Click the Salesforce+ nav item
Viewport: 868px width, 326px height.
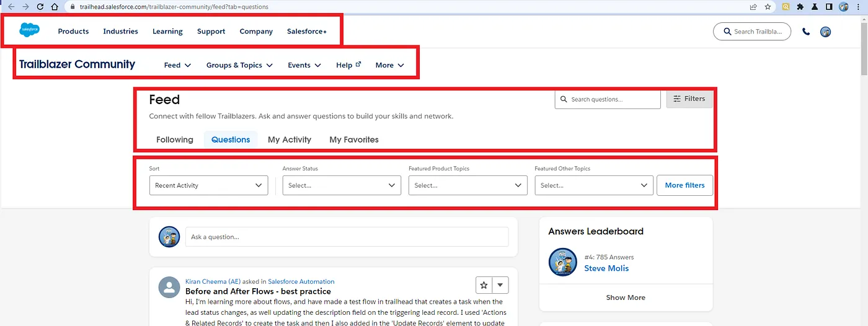pyautogui.click(x=307, y=31)
